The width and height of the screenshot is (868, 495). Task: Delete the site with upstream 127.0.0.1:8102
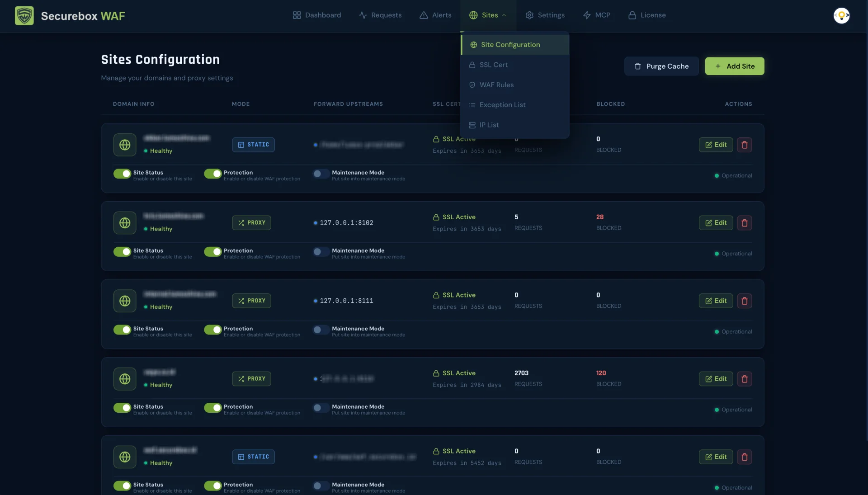point(745,223)
